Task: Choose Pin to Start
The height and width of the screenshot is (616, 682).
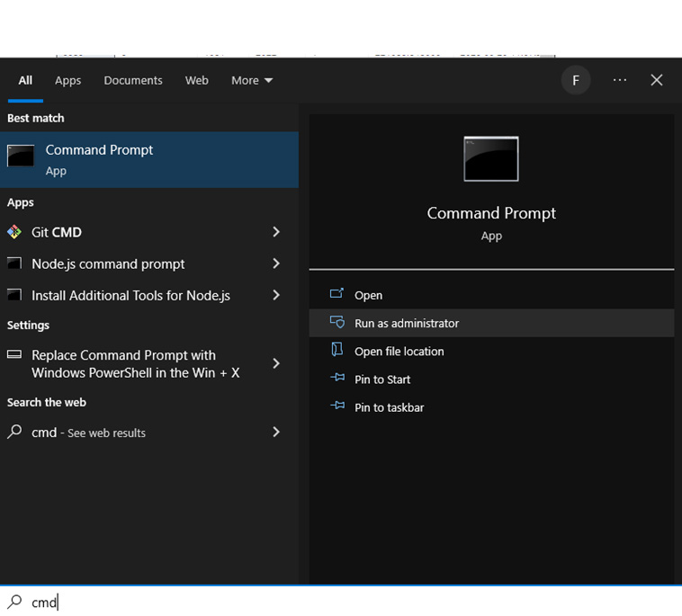Action: coord(491,379)
